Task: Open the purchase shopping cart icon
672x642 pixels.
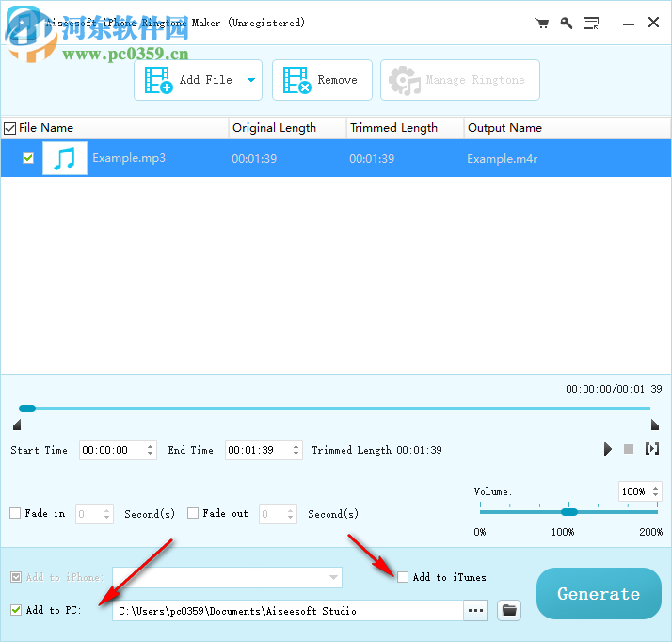Action: coord(542,23)
